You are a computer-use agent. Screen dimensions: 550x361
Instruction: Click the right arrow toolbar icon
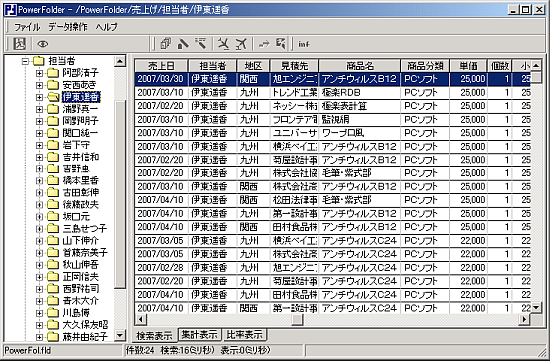point(264,44)
